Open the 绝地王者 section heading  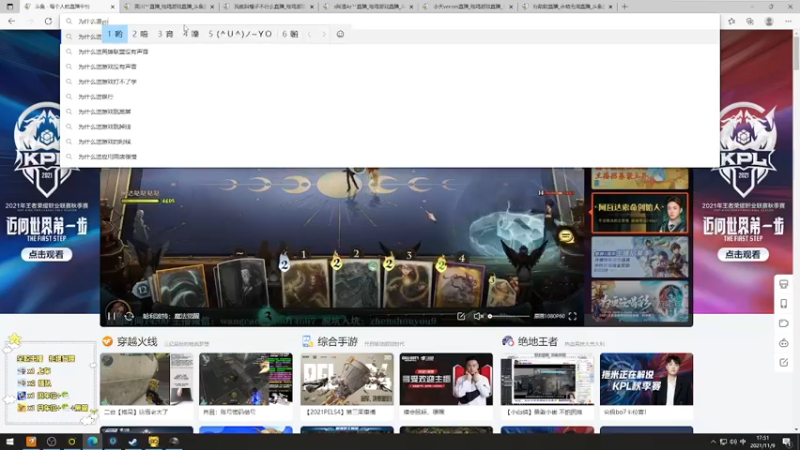(x=538, y=341)
